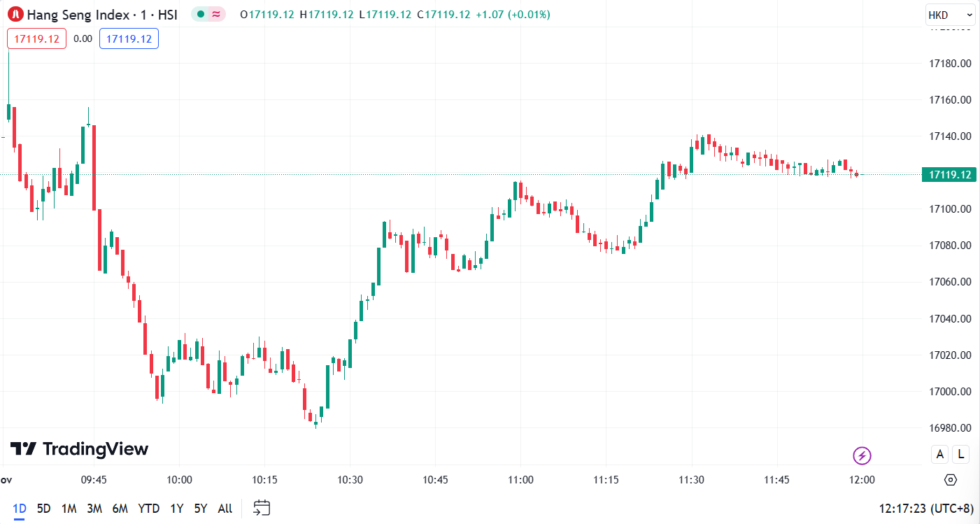This screenshot has width=980, height=524.
Task: Click the TradingView logo
Action: [79, 449]
